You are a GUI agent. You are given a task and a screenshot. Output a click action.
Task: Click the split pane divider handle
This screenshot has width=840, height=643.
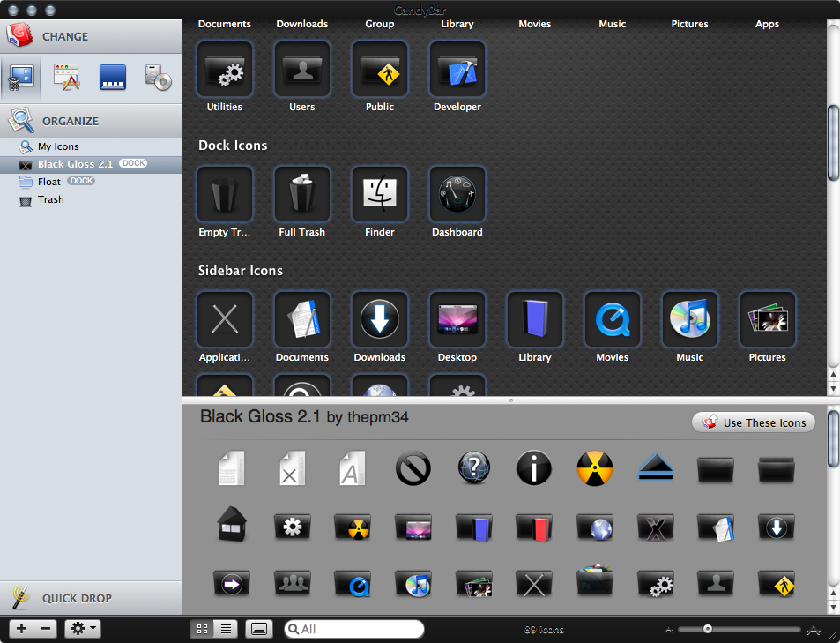click(511, 400)
